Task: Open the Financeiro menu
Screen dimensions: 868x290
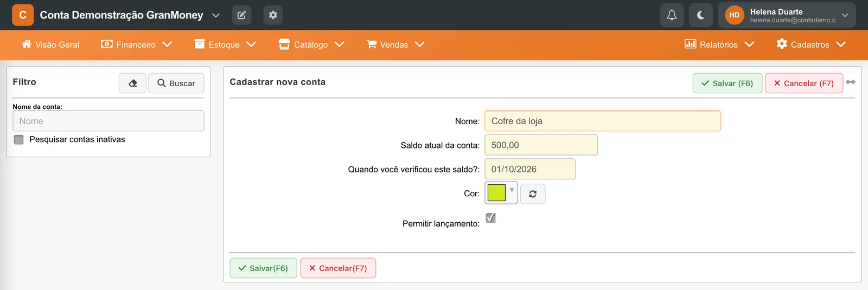Action: (136, 44)
